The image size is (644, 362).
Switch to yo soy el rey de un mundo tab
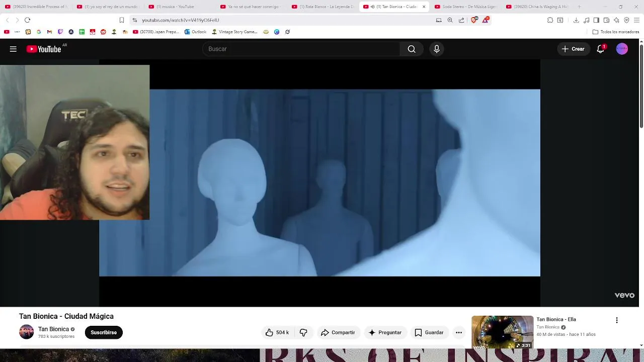pyautogui.click(x=108, y=7)
